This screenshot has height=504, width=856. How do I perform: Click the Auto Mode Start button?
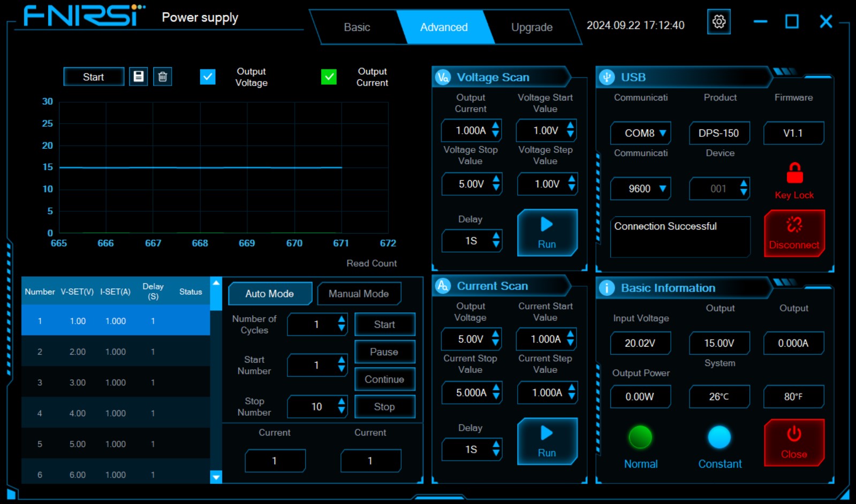[385, 324]
